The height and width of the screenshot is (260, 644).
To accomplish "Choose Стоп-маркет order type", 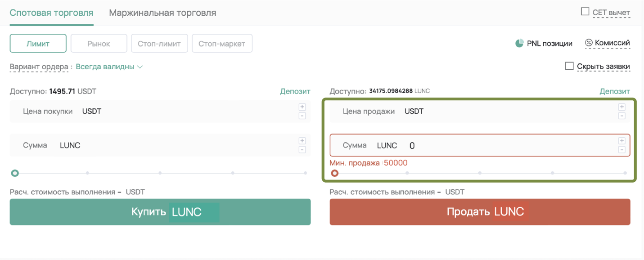I will (222, 44).
